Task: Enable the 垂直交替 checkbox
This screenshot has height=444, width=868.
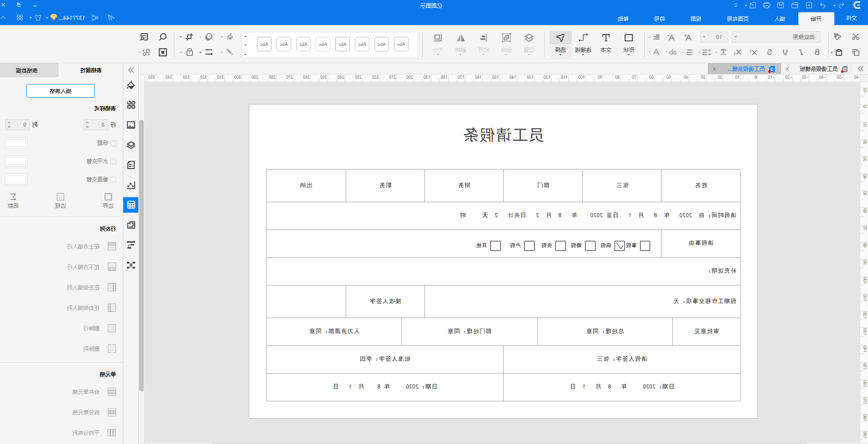Action: (x=113, y=180)
